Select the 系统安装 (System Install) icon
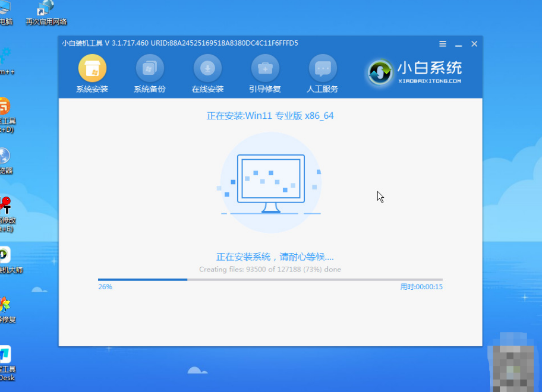The height and width of the screenshot is (392, 542). point(92,72)
